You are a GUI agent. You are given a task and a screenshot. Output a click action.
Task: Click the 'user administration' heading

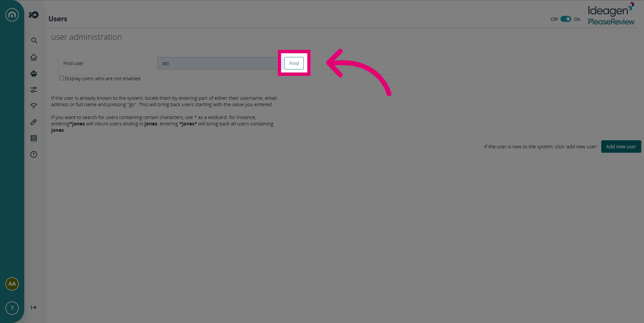coord(87,37)
